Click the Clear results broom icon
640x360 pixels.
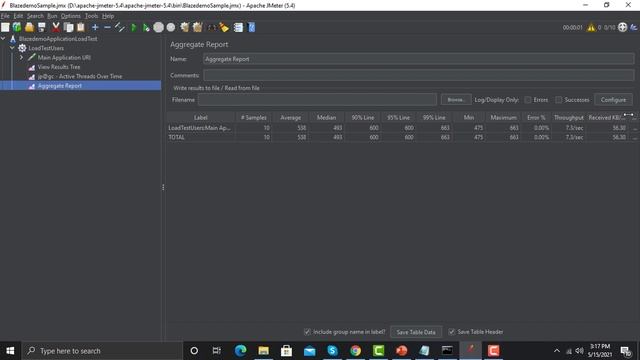(x=185, y=27)
